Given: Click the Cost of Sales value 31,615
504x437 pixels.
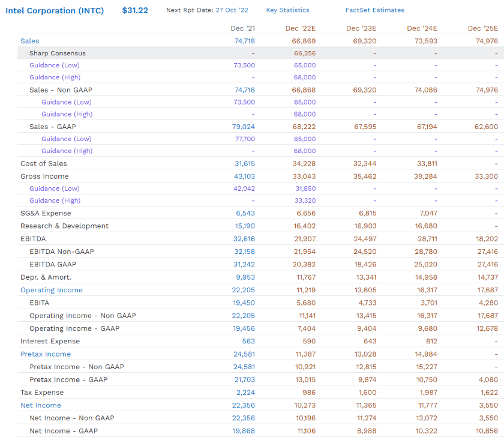Looking at the screenshot, I should [245, 164].
